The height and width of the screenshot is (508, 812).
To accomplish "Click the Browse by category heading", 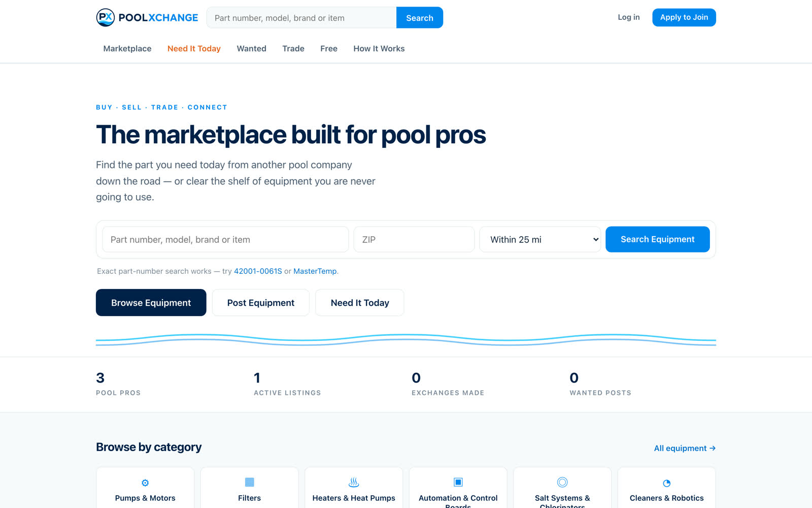I will [149, 447].
